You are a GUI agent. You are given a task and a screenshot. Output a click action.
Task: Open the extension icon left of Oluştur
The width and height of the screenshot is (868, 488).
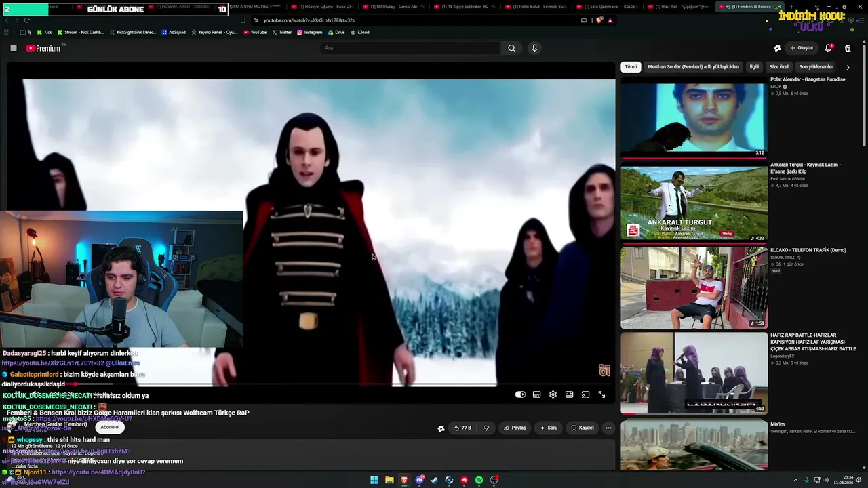[x=777, y=48]
